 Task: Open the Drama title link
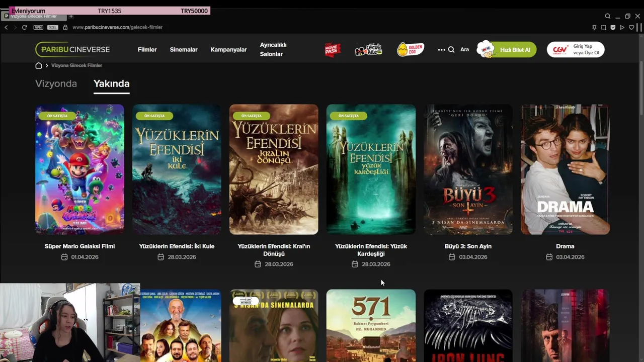(565, 246)
